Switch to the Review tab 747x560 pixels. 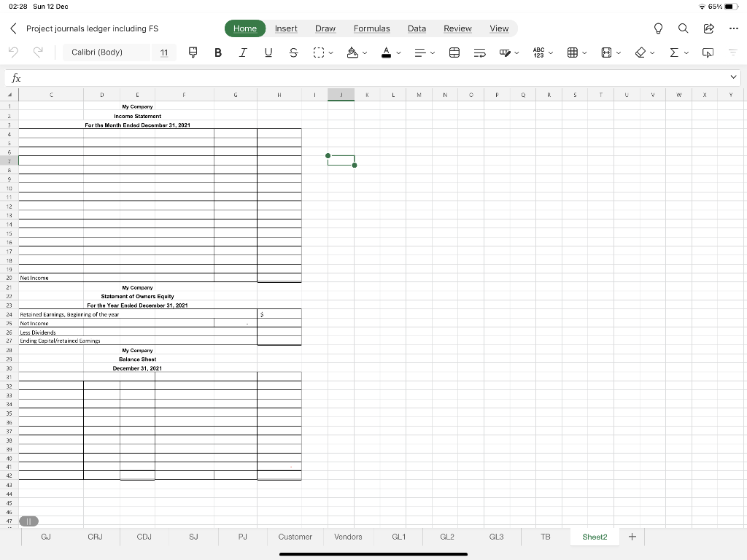coord(457,28)
